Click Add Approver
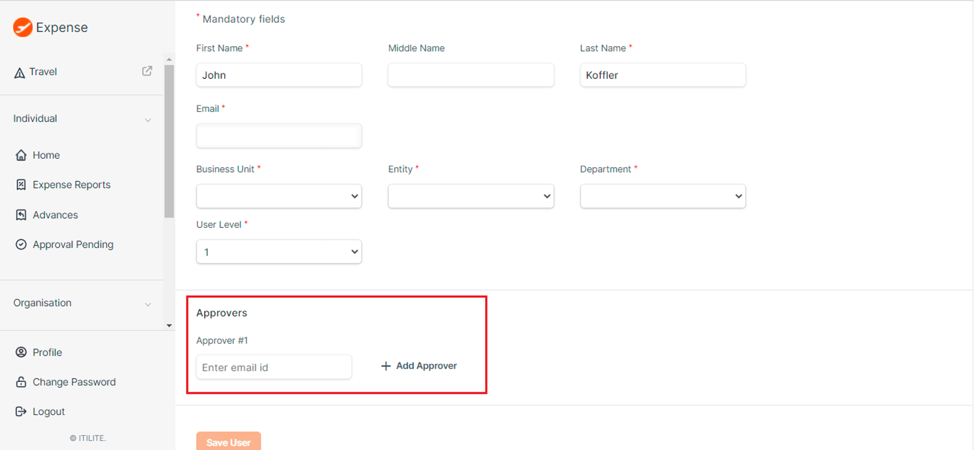This screenshot has width=980, height=450. tap(418, 366)
